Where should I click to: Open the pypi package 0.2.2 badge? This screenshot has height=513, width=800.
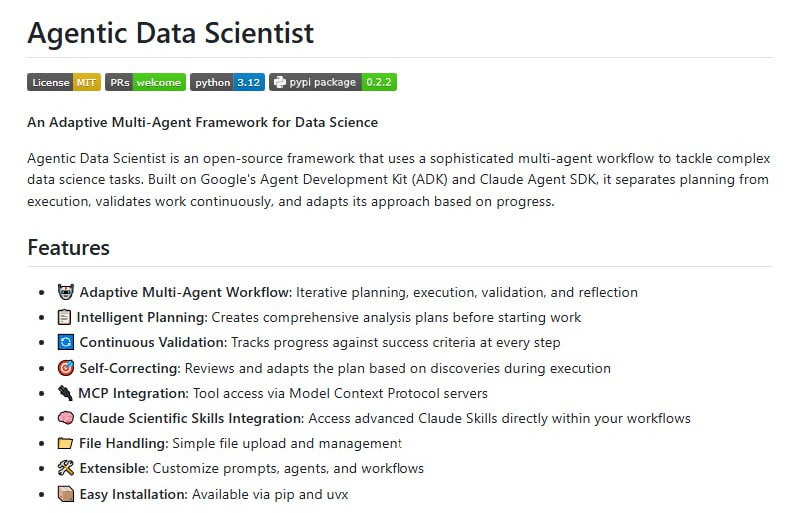[333, 82]
